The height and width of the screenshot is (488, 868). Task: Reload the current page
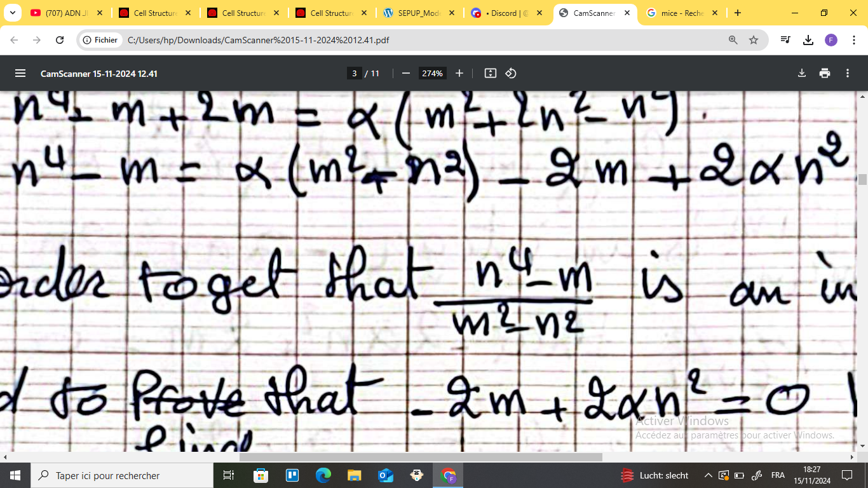tap(60, 40)
